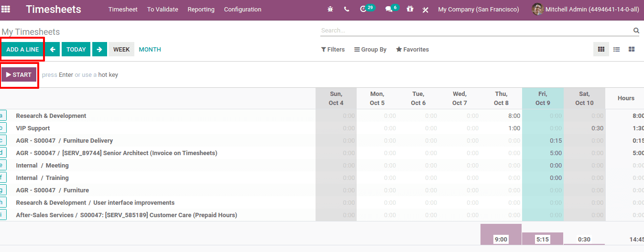Click Thu, Oct 8 column header
The height and width of the screenshot is (252, 644).
(x=501, y=98)
